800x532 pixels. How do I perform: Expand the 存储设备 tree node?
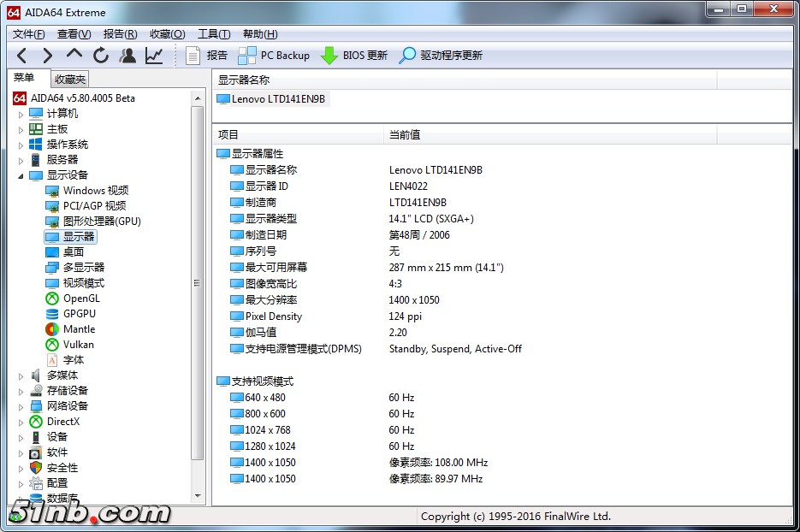[x=21, y=391]
